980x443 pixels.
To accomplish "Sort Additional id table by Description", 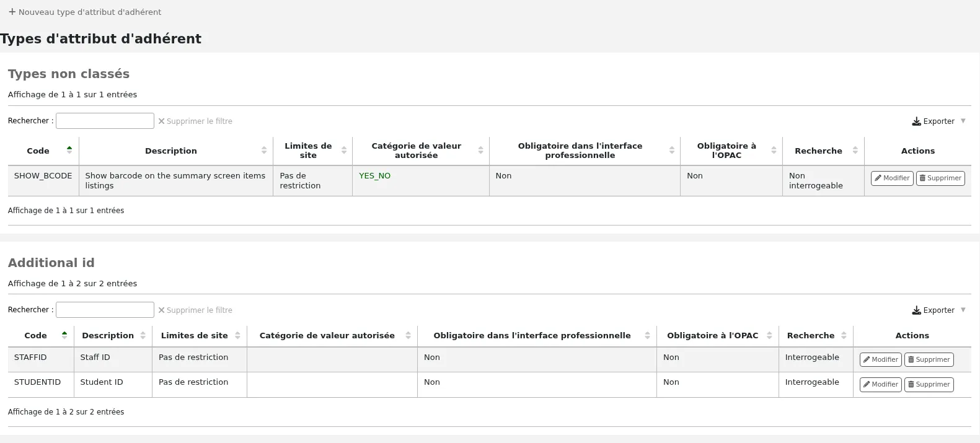I will (113, 335).
